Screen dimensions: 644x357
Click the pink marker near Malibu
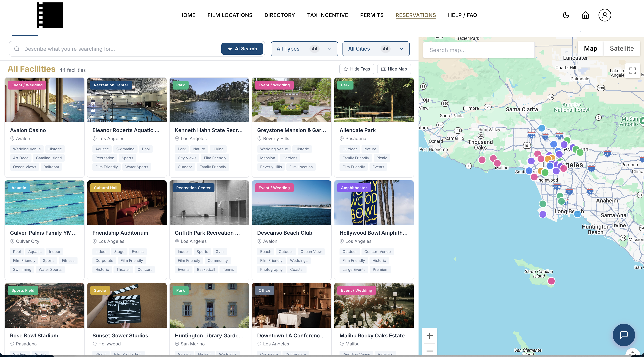(497, 163)
